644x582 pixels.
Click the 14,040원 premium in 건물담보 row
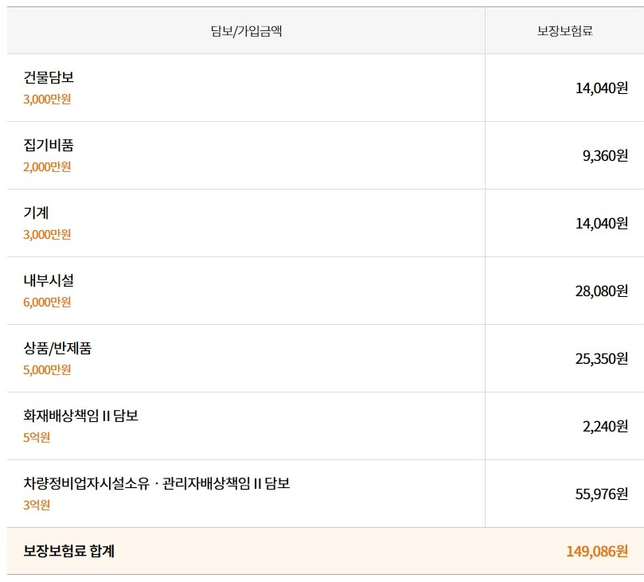[601, 88]
